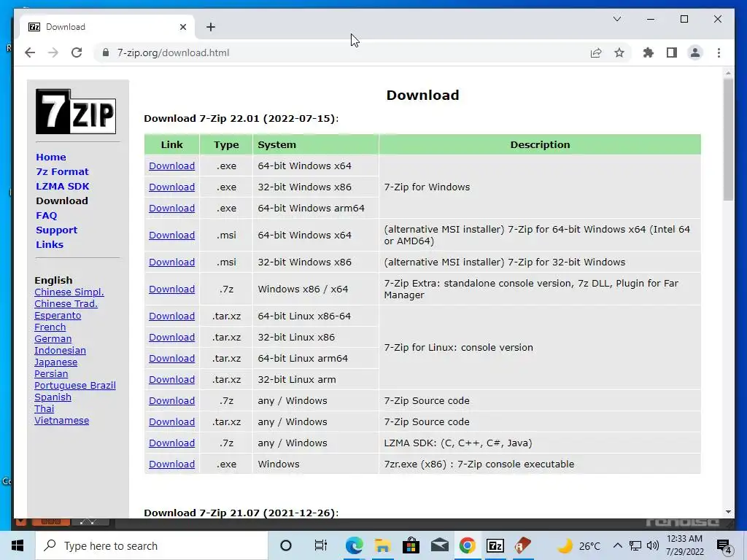The width and height of the screenshot is (747, 560).
Task: Open network settings tray icon
Action: 635,545
